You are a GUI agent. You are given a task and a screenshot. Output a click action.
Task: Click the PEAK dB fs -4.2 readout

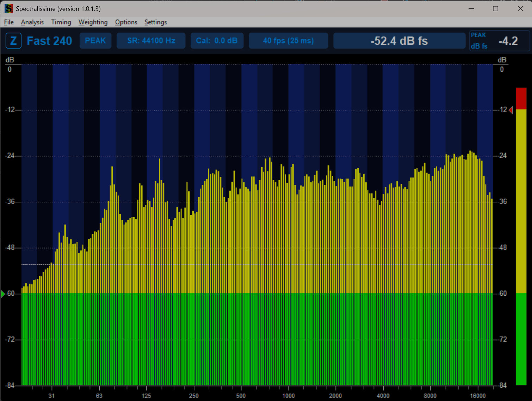point(499,41)
